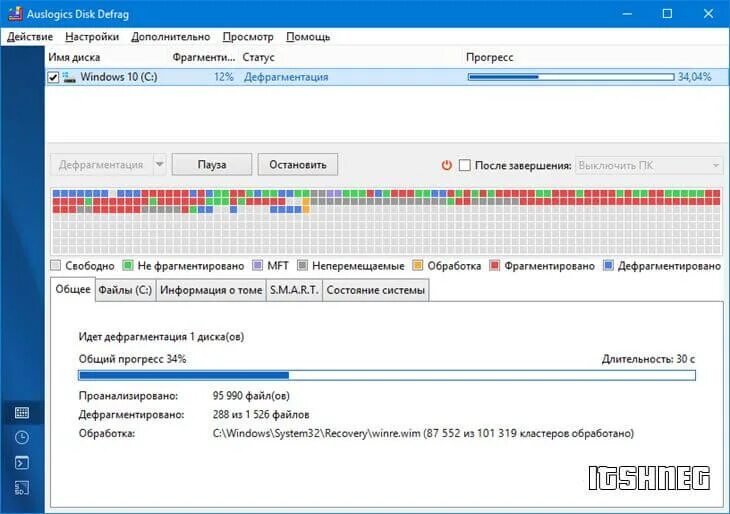Click the Windows 10 (C:) drive icon
This screenshot has height=514, width=730.
pos(69,77)
